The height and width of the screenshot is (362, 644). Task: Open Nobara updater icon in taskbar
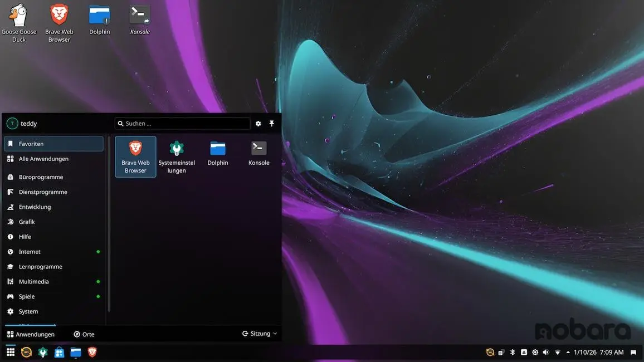[26, 352]
